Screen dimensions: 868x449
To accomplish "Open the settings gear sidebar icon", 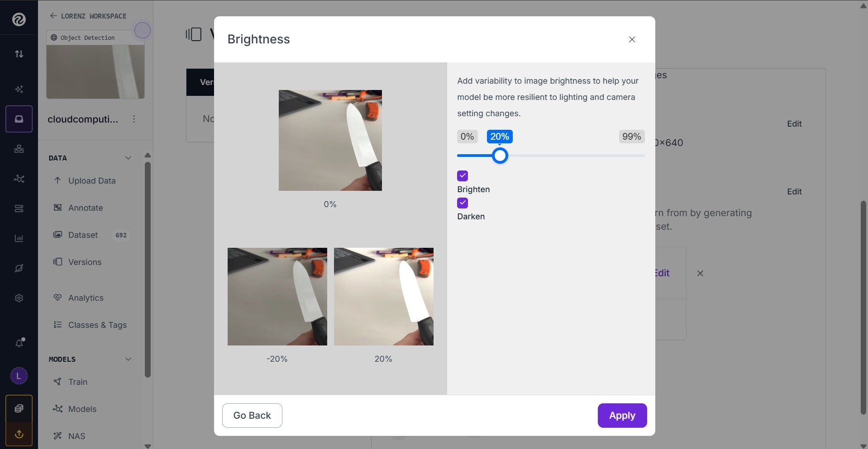I will pos(19,298).
